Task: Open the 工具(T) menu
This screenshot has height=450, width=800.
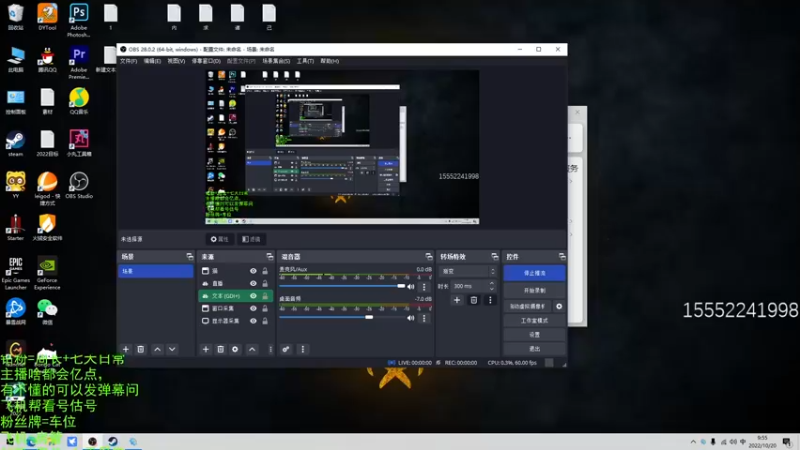Action: 305,61
